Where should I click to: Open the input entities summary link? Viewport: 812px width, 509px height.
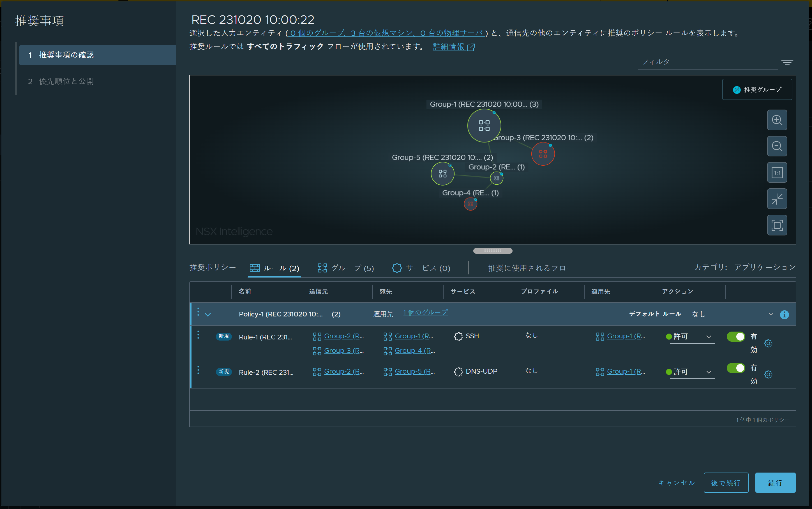point(387,33)
